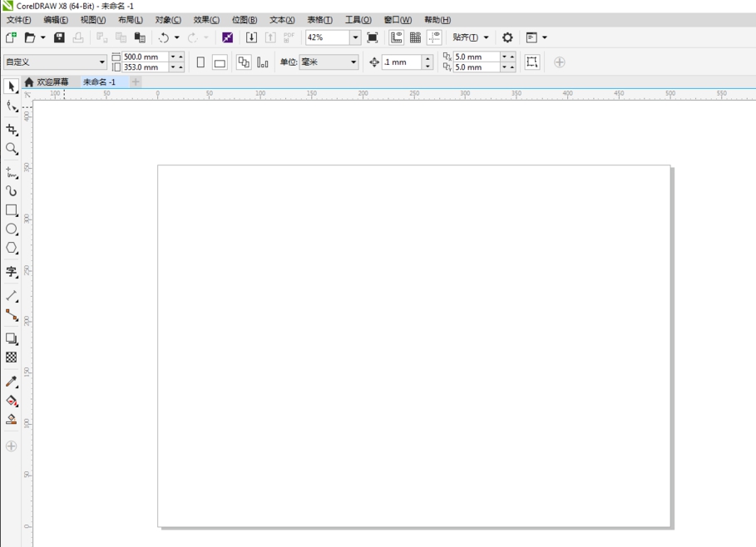Open the 效果(C) menu
The width and height of the screenshot is (756, 547).
click(x=206, y=20)
